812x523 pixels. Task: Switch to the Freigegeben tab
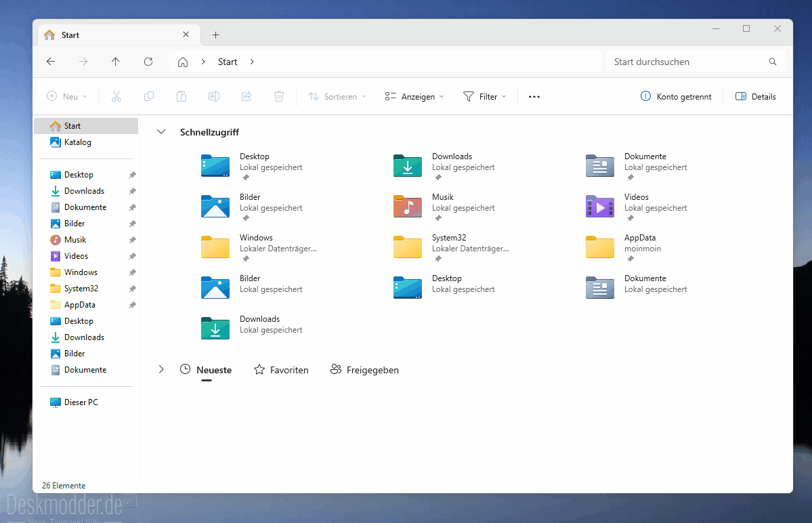tap(364, 370)
